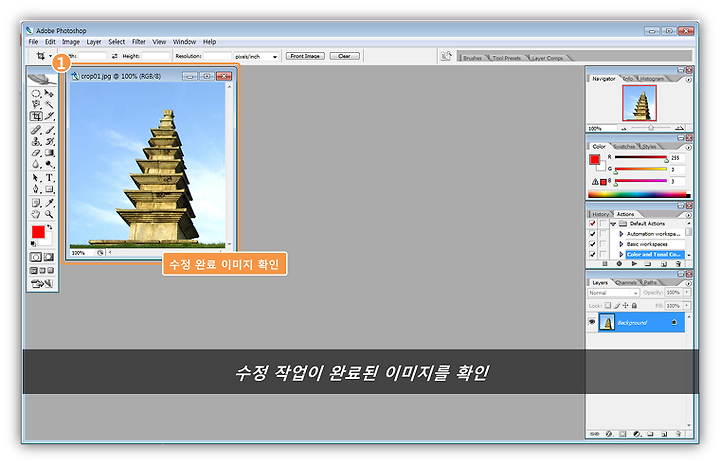Select the Rectangle shape tool

pos(49,189)
